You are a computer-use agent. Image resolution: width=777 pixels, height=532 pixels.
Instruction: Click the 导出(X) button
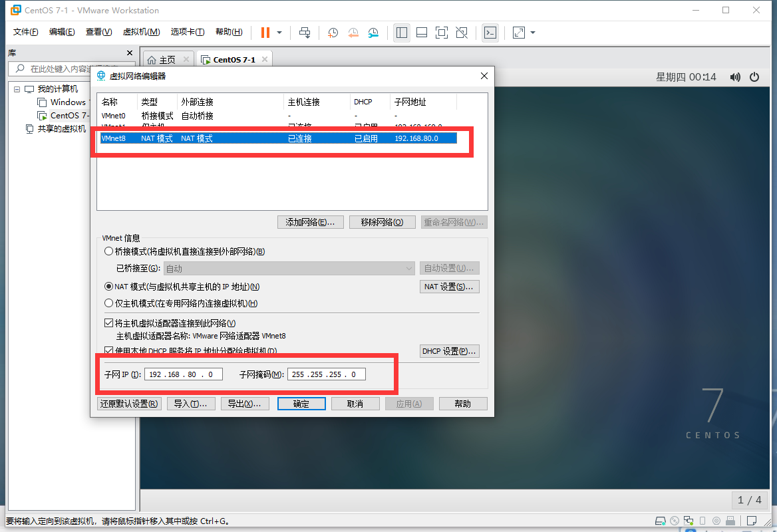[245, 404]
